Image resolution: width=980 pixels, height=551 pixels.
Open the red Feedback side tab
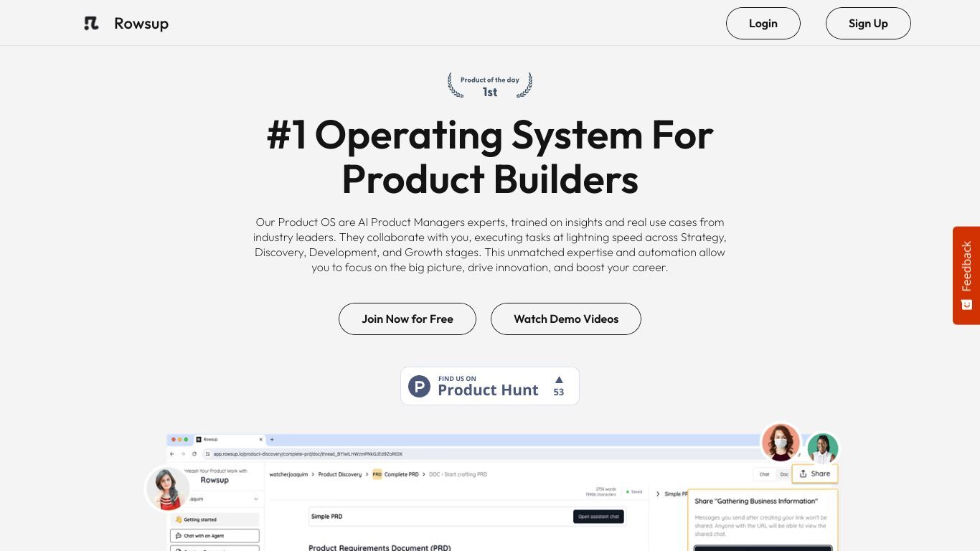966,275
